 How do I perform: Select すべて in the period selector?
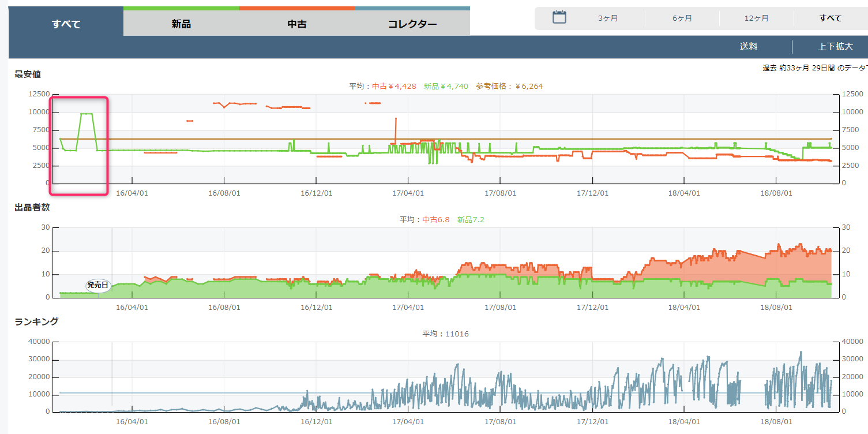pyautogui.click(x=830, y=18)
